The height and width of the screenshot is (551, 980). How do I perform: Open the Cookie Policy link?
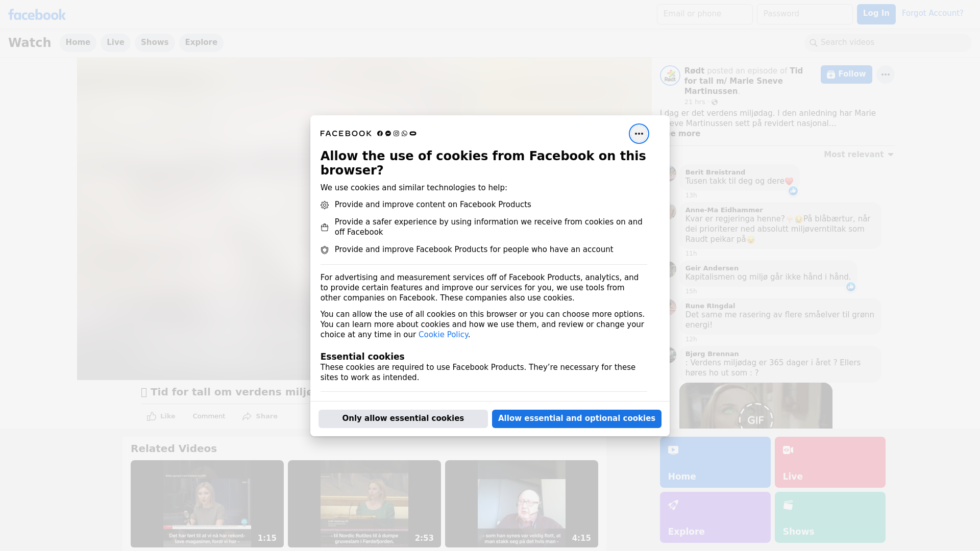pos(443,335)
